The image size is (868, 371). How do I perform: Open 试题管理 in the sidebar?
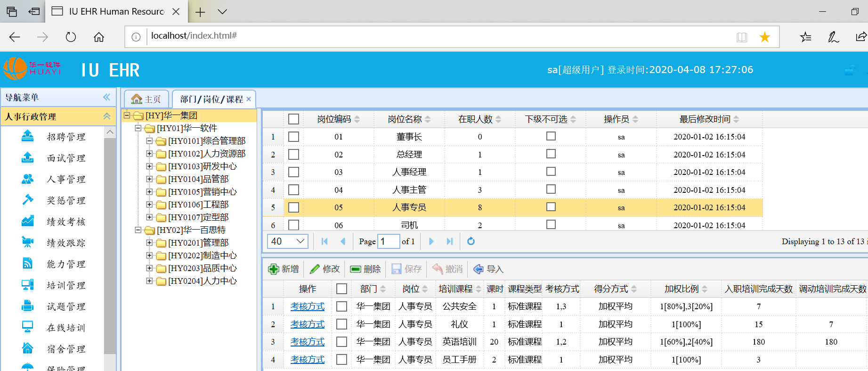[66, 306]
